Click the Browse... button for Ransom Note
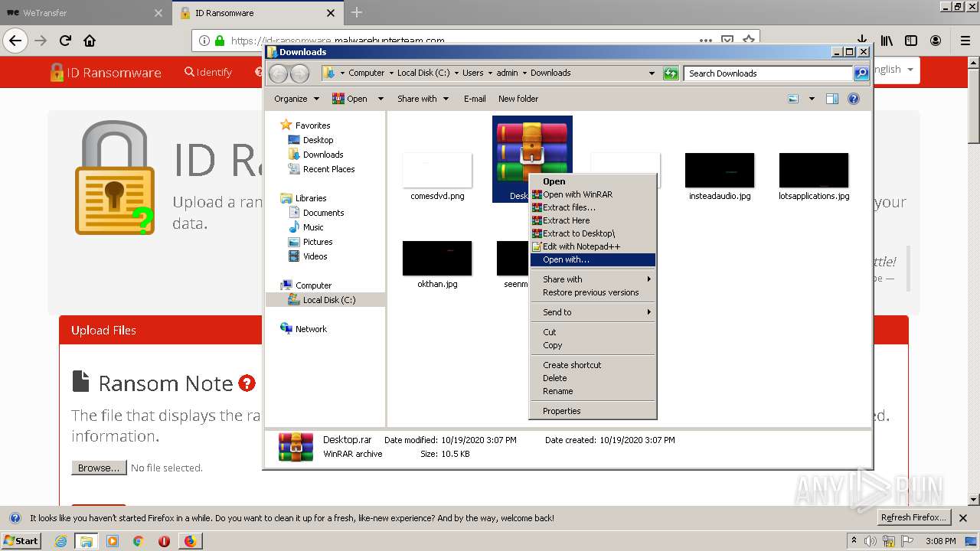The height and width of the screenshot is (551, 980). (99, 468)
